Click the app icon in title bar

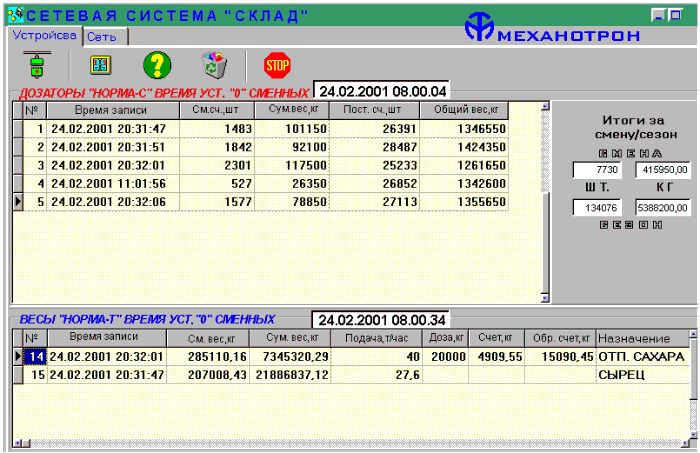pos(16,15)
